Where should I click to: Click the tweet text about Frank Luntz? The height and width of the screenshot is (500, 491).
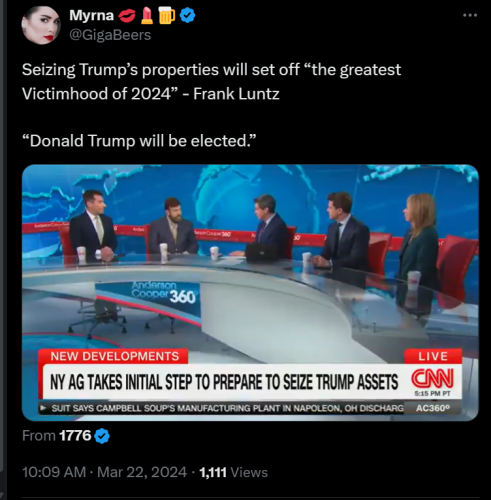click(x=211, y=82)
